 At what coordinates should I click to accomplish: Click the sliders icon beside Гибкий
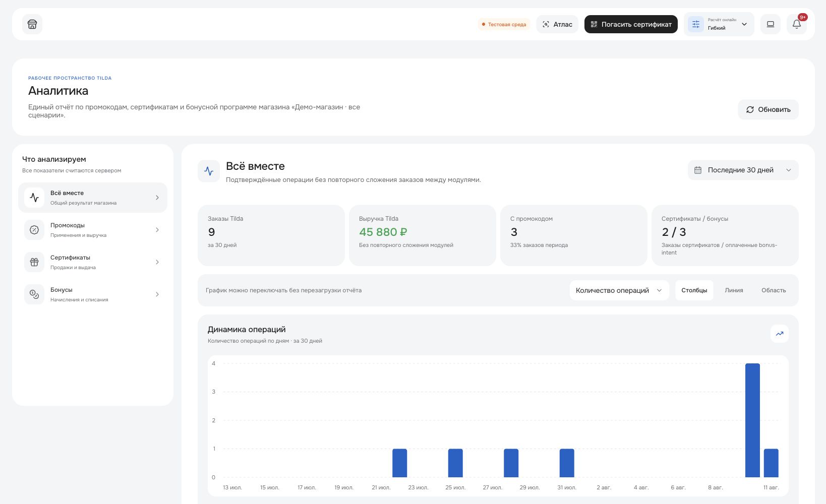tap(696, 24)
